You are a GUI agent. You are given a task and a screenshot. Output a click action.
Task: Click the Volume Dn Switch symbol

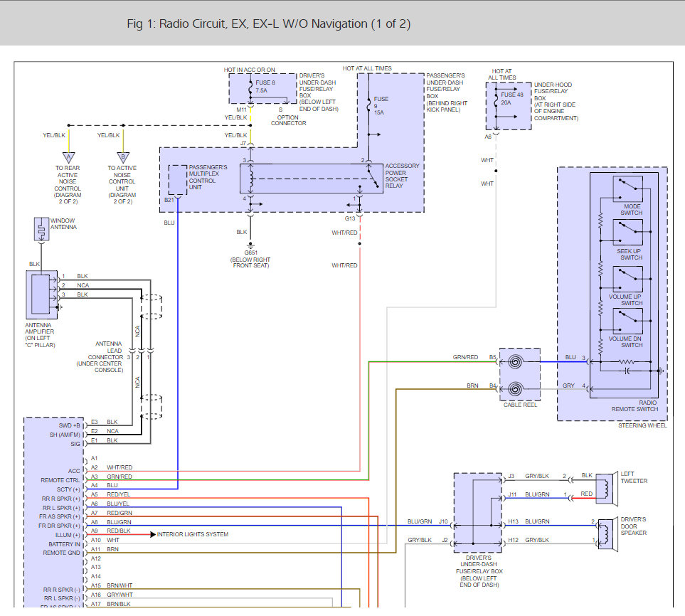click(628, 321)
